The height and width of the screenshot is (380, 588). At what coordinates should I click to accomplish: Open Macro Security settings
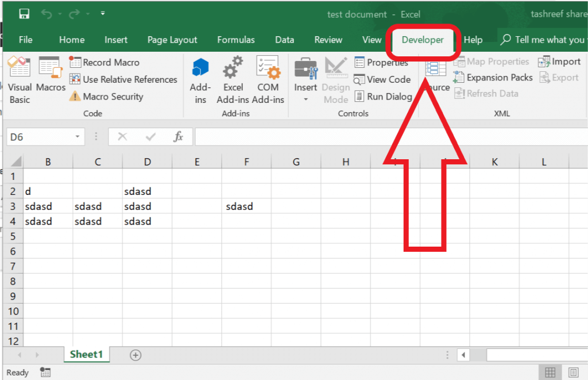coord(106,97)
